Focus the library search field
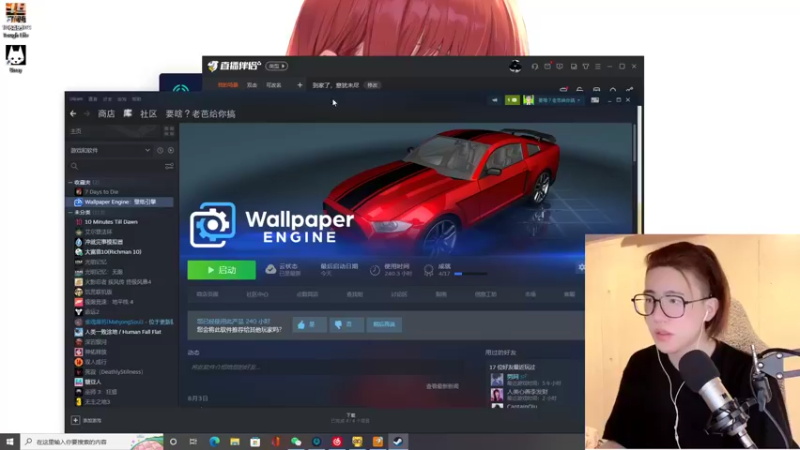 (116, 166)
